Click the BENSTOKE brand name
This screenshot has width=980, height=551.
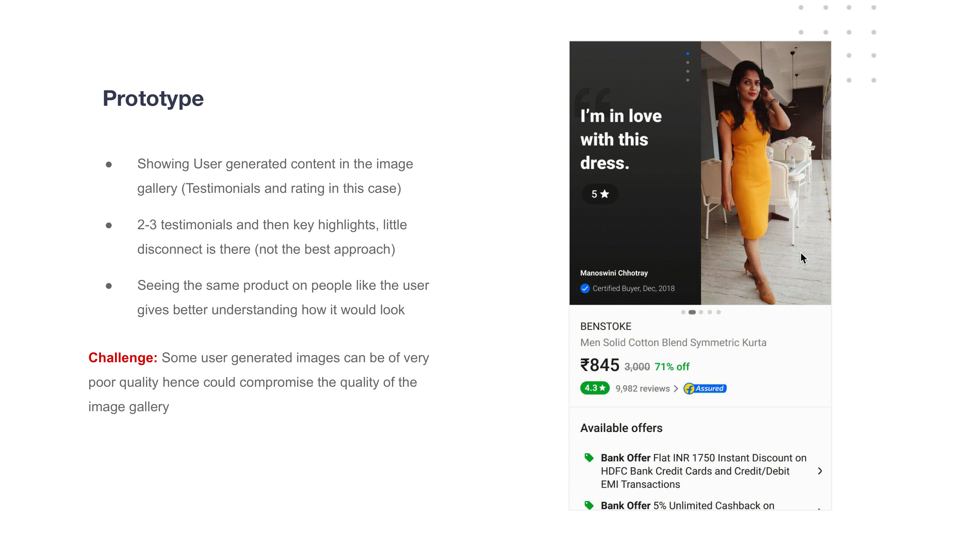[x=606, y=326]
